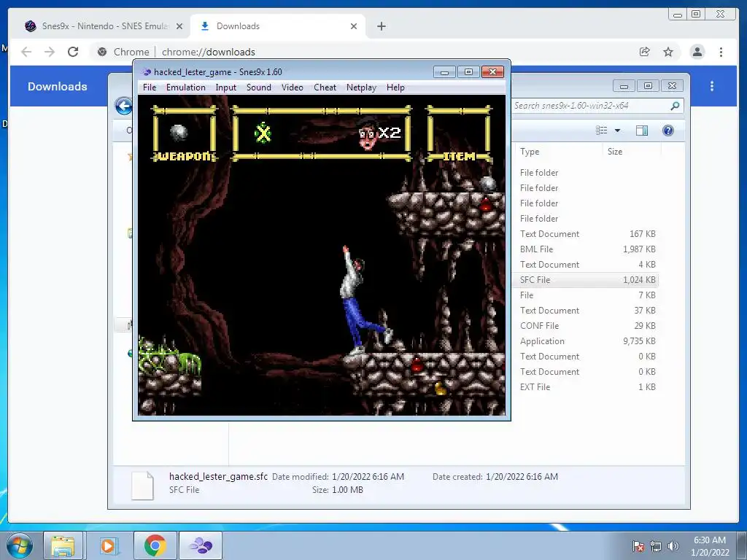The height and width of the screenshot is (560, 747).
Task: Click the Date modified value in details pane
Action: (368, 477)
